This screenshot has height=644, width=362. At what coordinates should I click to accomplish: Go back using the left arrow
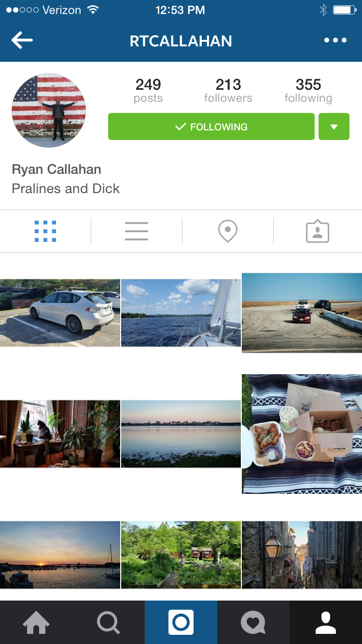pos(22,41)
